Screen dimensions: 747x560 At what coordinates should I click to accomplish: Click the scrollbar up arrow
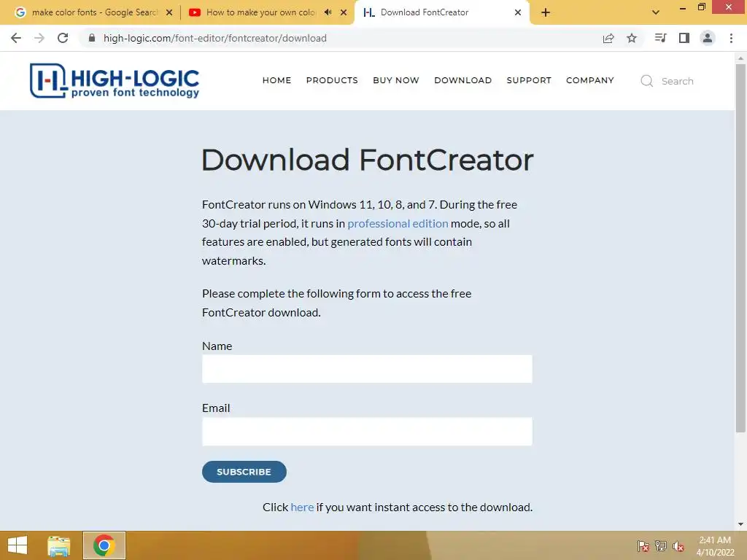tap(740, 58)
